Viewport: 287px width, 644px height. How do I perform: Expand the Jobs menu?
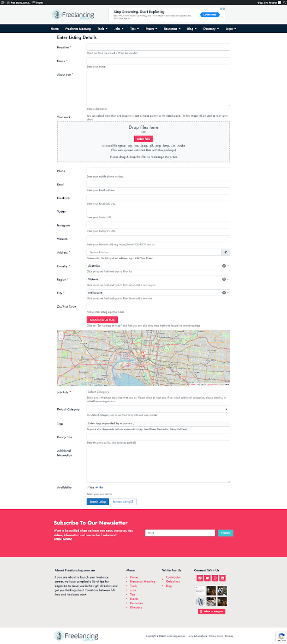(x=119, y=29)
